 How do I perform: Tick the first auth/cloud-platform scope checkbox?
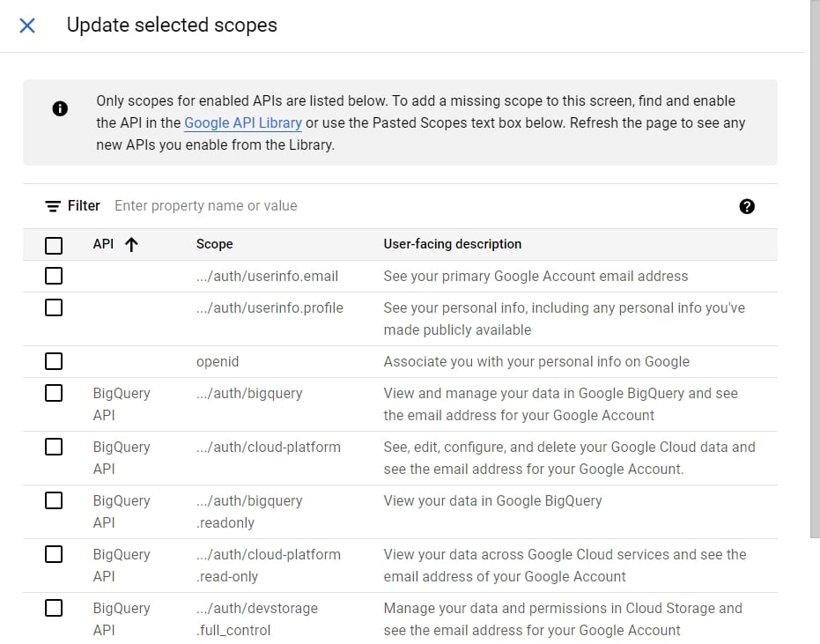point(54,447)
